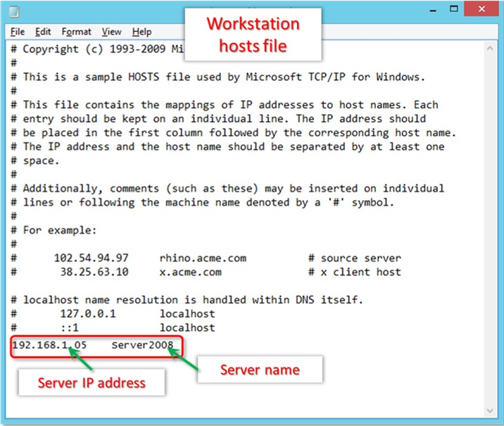This screenshot has width=504, height=426.
Task: Click the 'This file contains the mappings' line
Action: point(225,105)
